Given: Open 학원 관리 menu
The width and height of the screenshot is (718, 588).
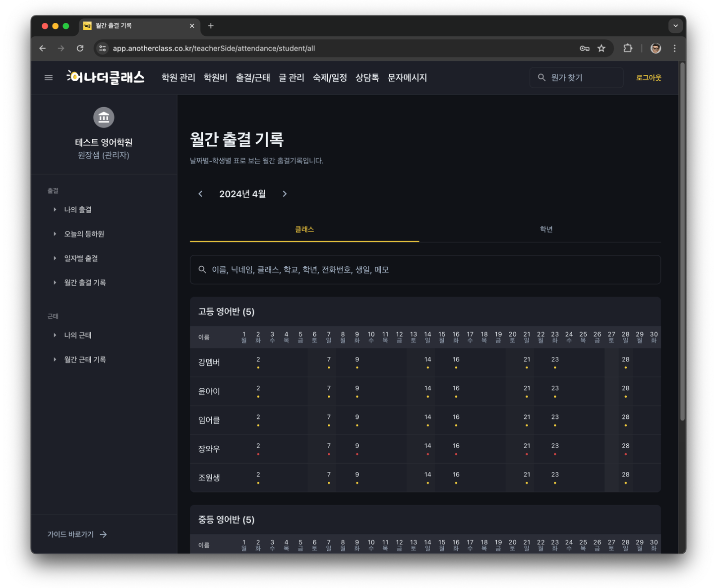Looking at the screenshot, I should click(179, 77).
